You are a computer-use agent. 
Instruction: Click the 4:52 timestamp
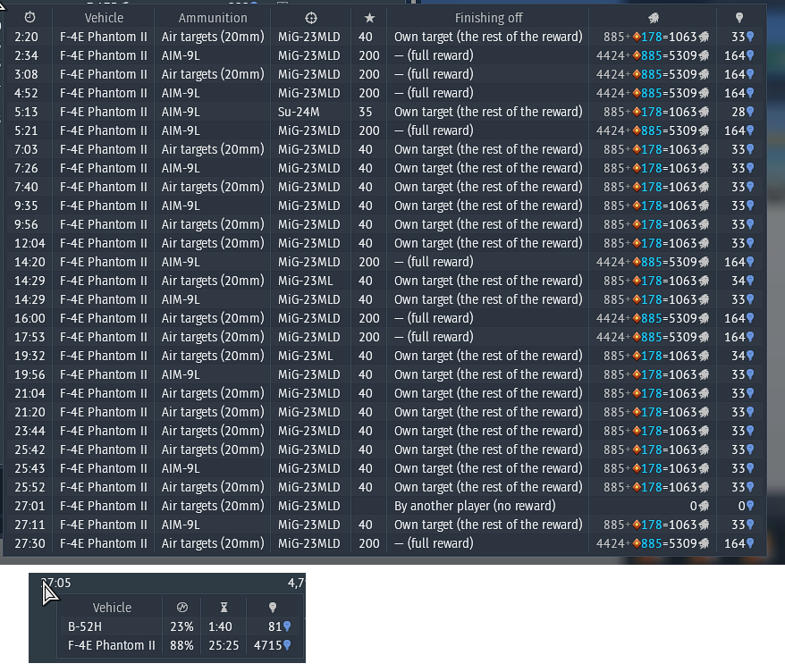coord(26,93)
